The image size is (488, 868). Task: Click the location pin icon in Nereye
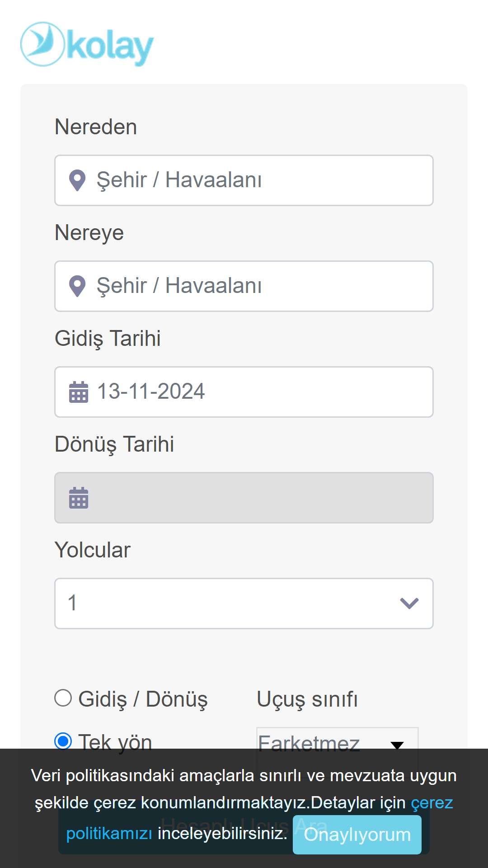(77, 286)
